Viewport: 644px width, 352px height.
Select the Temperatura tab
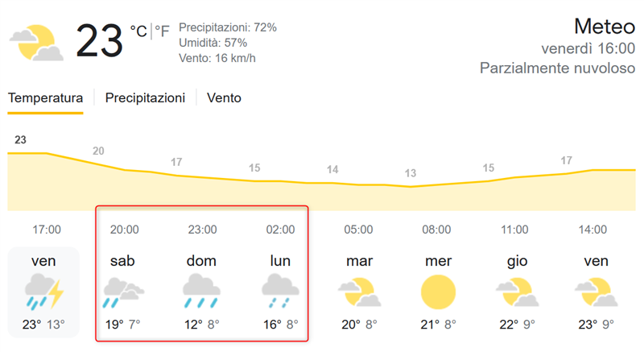point(45,97)
